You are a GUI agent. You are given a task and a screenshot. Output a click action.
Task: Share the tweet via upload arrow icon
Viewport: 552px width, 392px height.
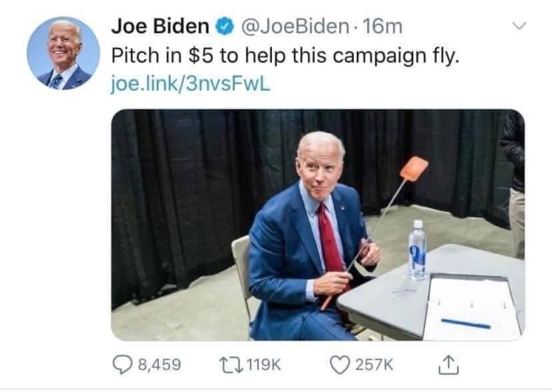point(448,365)
